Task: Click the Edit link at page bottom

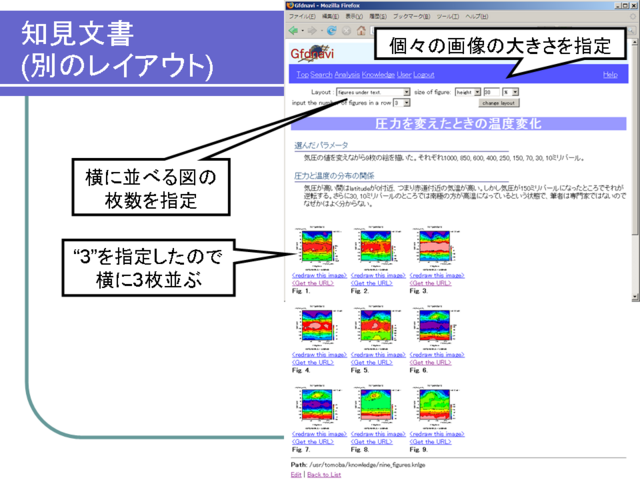Action: click(296, 475)
